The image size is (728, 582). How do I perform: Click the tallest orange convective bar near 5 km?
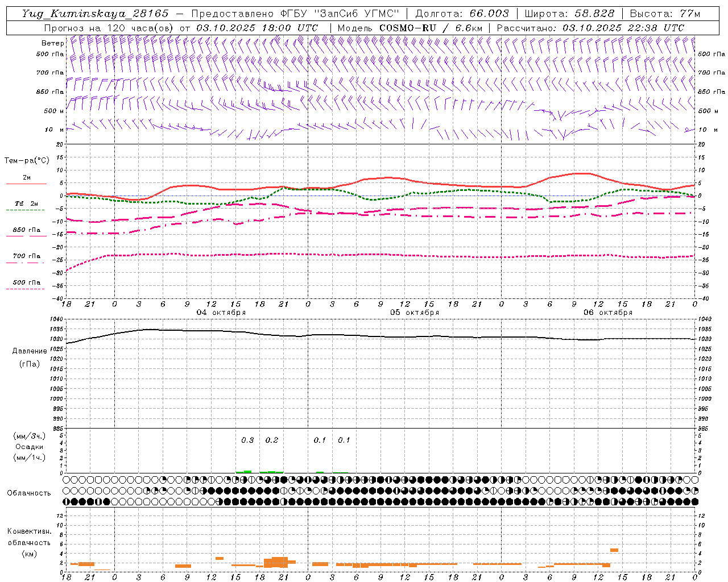tap(614, 550)
